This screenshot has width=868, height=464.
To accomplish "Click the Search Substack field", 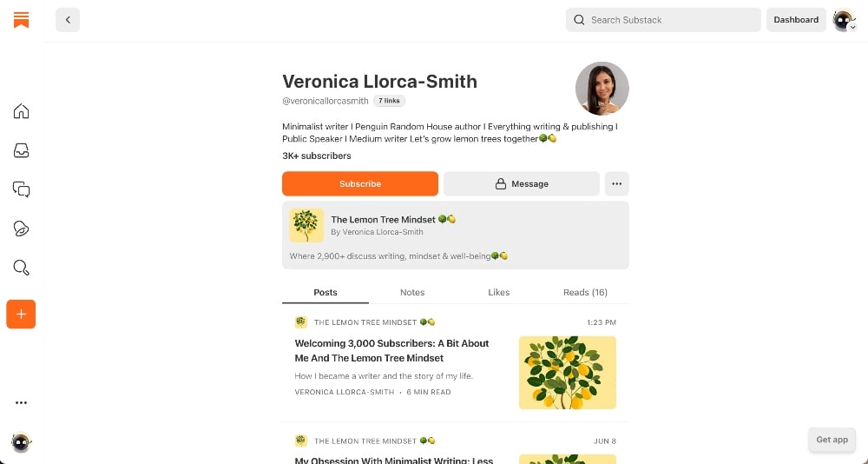I will [x=664, y=20].
